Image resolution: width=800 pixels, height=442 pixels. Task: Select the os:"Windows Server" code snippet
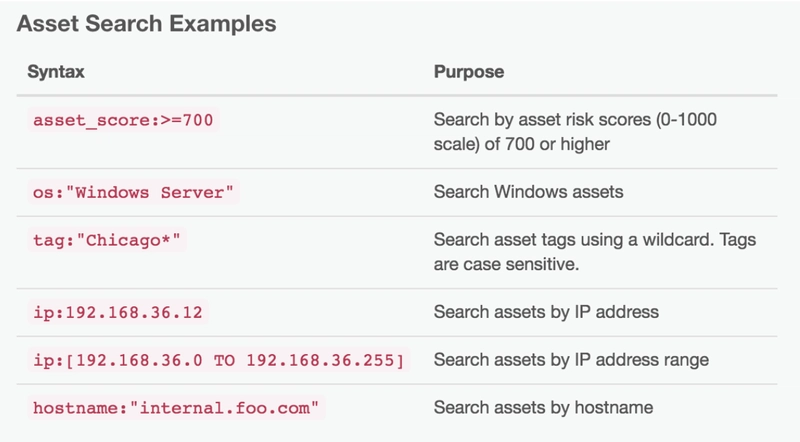[133, 192]
